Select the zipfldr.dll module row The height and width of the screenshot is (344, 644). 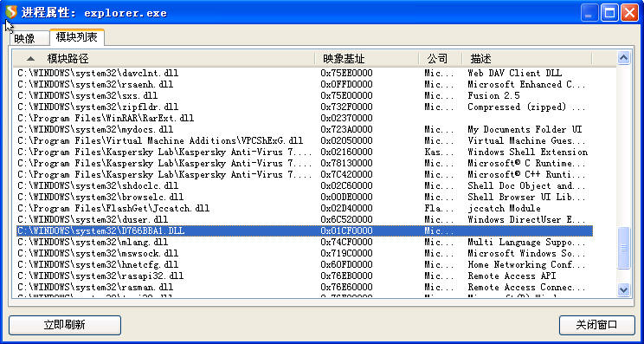pos(305,107)
